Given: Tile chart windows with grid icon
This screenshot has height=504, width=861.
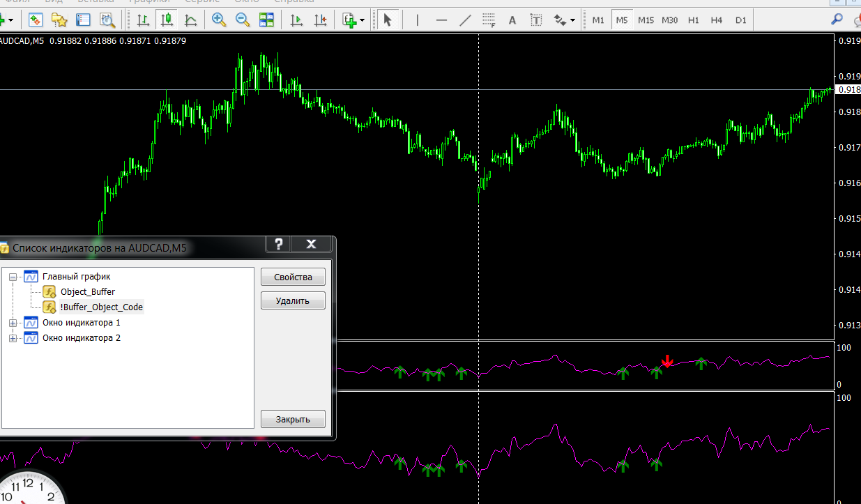Looking at the screenshot, I should (x=266, y=20).
